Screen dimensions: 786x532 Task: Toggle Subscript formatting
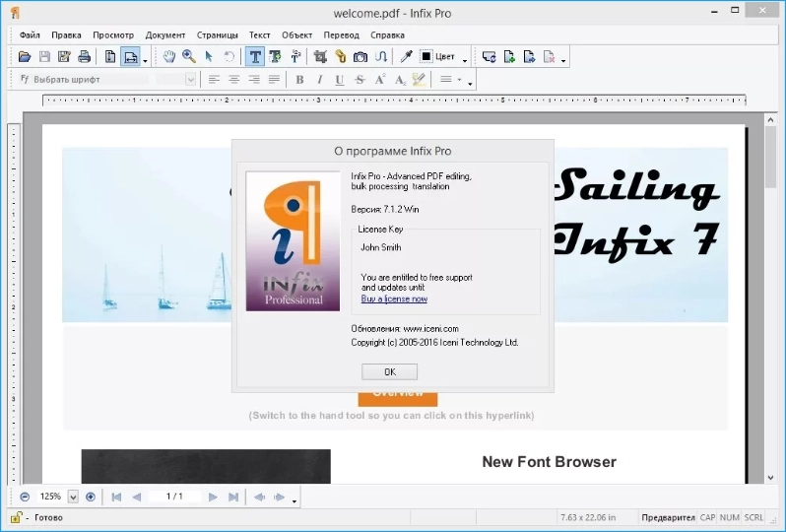(400, 79)
